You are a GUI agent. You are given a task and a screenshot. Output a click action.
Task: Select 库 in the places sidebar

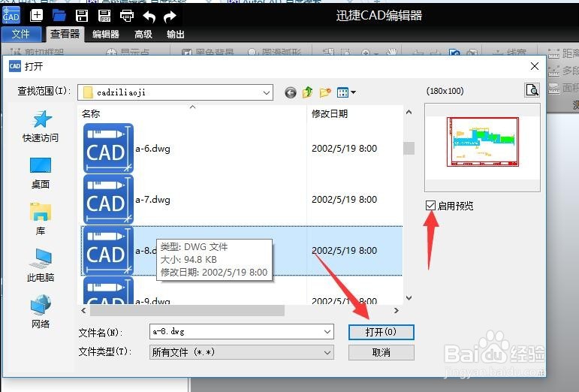click(41, 219)
